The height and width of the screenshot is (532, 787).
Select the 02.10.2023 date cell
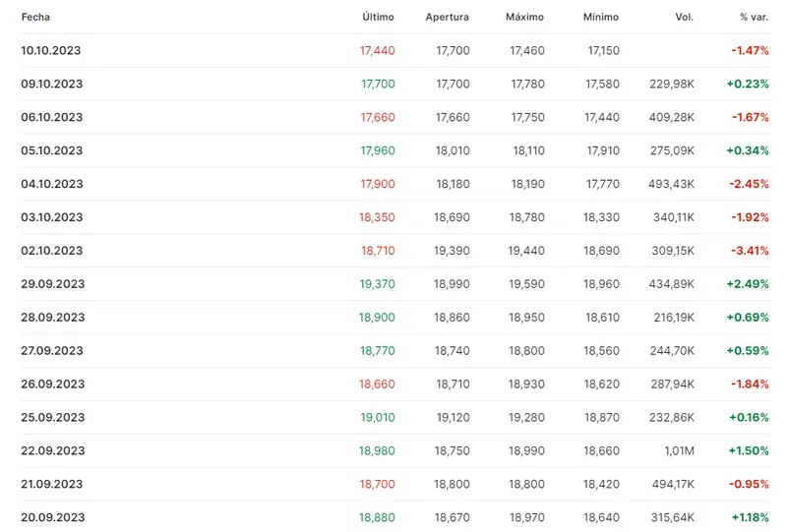pos(51,251)
